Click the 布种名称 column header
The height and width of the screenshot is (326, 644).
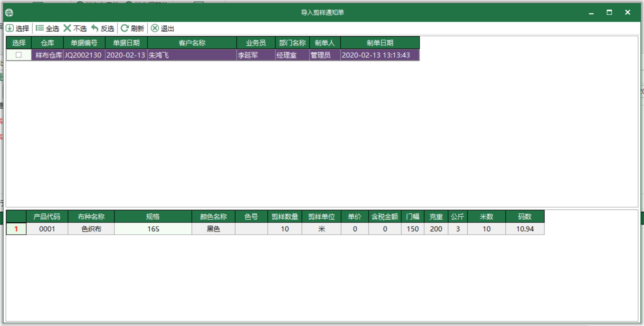91,217
